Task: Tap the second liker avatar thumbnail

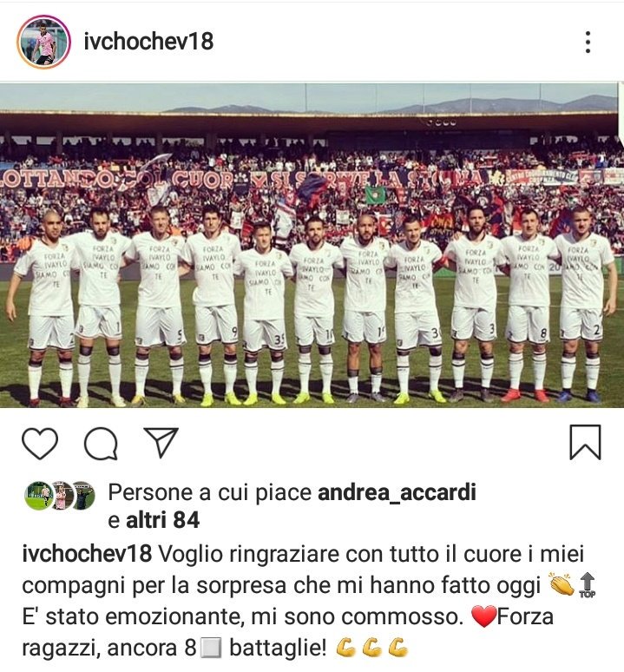Action: tap(61, 496)
